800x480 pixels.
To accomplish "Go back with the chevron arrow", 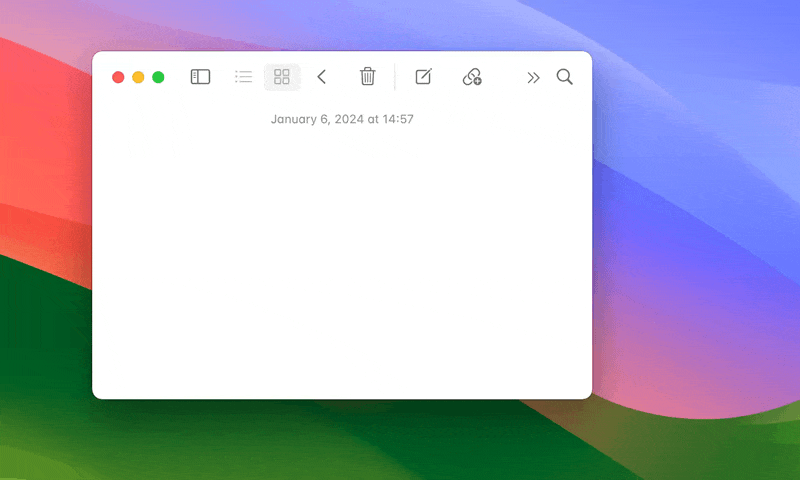I will [x=321, y=77].
